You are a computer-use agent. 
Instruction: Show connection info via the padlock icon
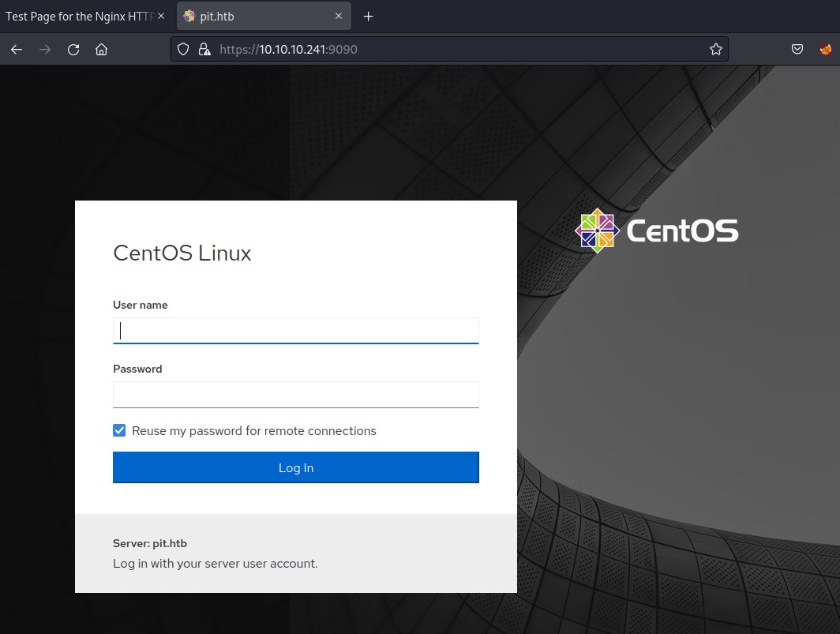click(204, 50)
